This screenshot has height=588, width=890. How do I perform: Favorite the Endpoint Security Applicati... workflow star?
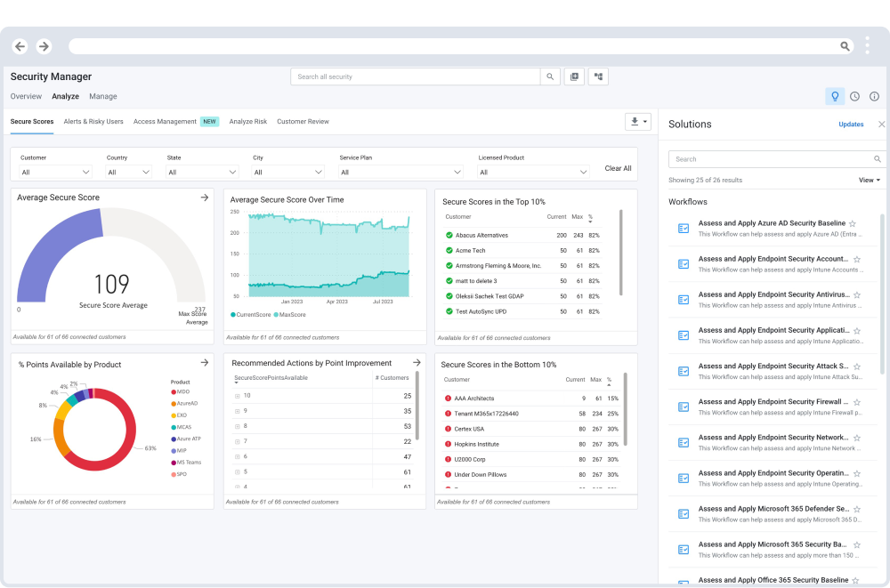click(x=857, y=331)
